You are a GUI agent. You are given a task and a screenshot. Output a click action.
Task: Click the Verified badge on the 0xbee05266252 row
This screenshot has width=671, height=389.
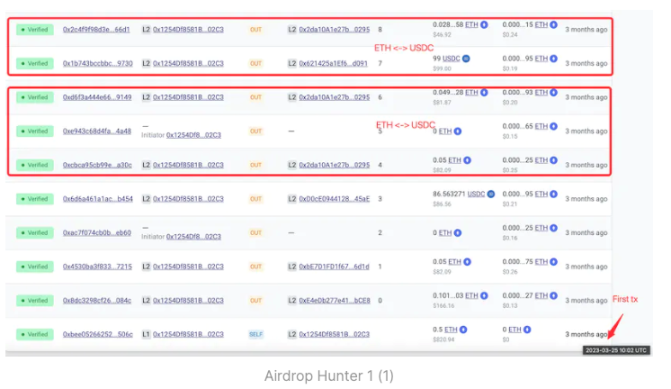35,334
